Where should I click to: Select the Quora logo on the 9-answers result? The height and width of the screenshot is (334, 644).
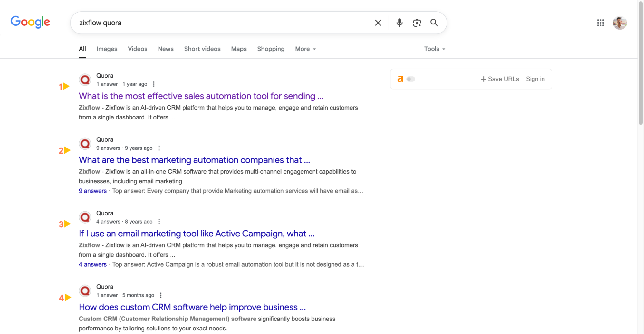pyautogui.click(x=85, y=143)
